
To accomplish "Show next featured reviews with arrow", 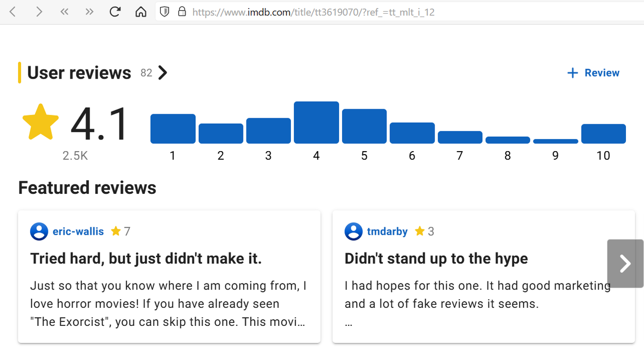I will click(625, 263).
